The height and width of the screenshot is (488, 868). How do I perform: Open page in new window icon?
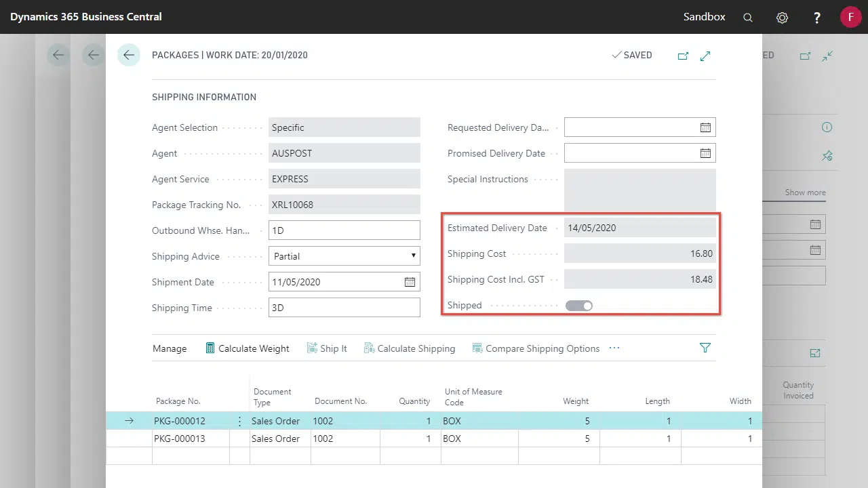pyautogui.click(x=683, y=56)
